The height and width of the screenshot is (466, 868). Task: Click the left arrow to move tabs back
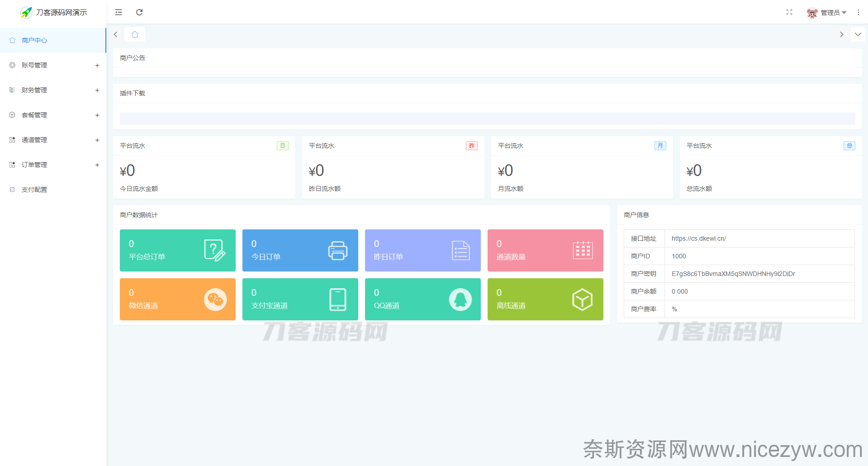[116, 34]
